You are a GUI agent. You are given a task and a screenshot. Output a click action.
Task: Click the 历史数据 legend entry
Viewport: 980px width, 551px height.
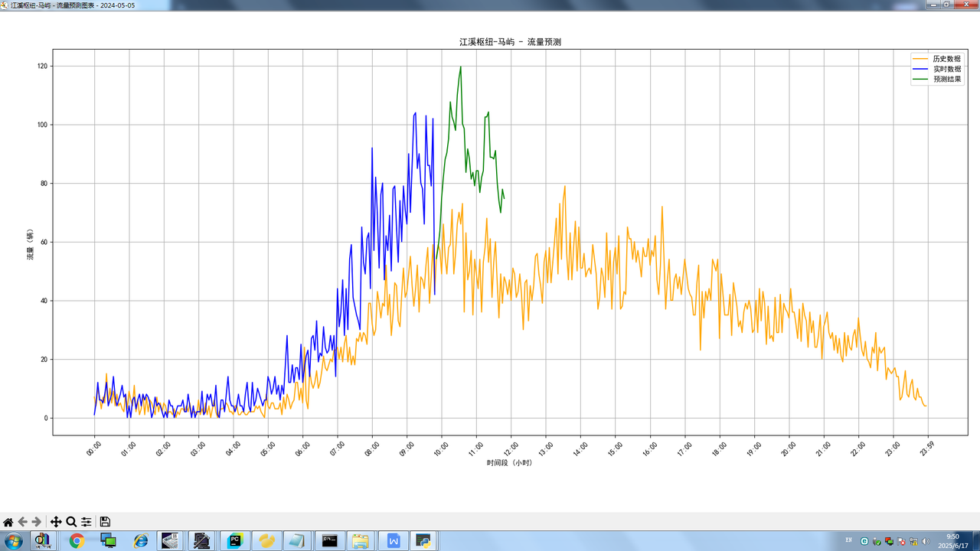[947, 59]
